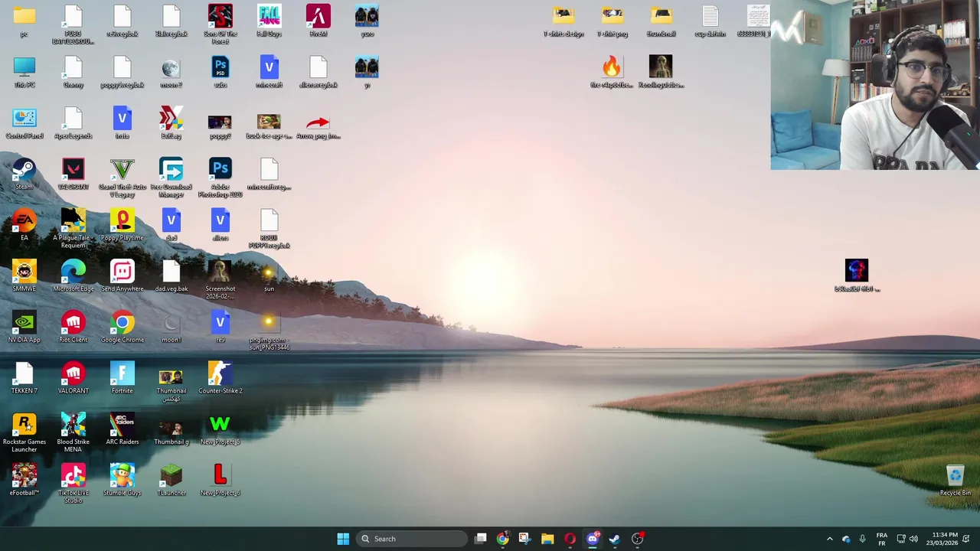Select the Granny shortcut file
This screenshot has height=551, width=980.
[73, 73]
